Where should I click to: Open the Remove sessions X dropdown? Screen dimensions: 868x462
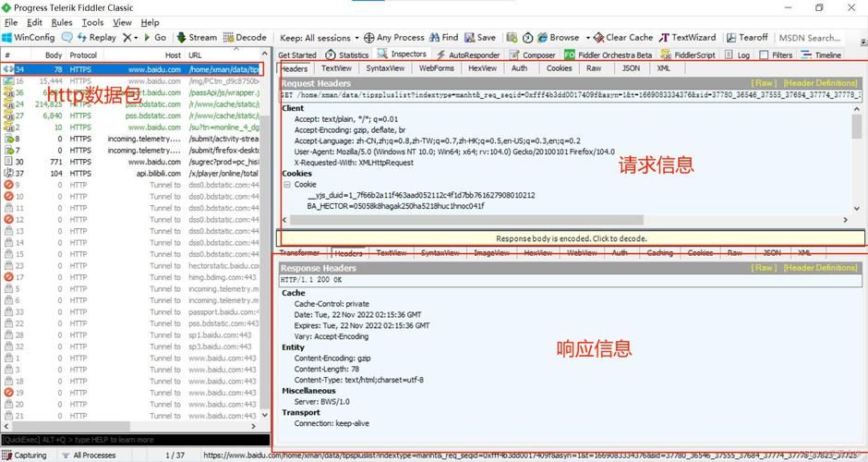coord(130,38)
